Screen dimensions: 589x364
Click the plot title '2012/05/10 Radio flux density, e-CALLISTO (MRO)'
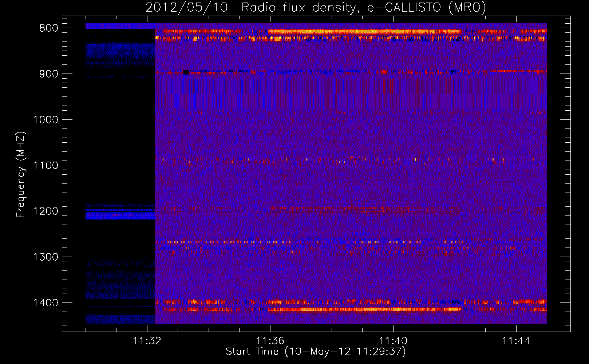316,7
